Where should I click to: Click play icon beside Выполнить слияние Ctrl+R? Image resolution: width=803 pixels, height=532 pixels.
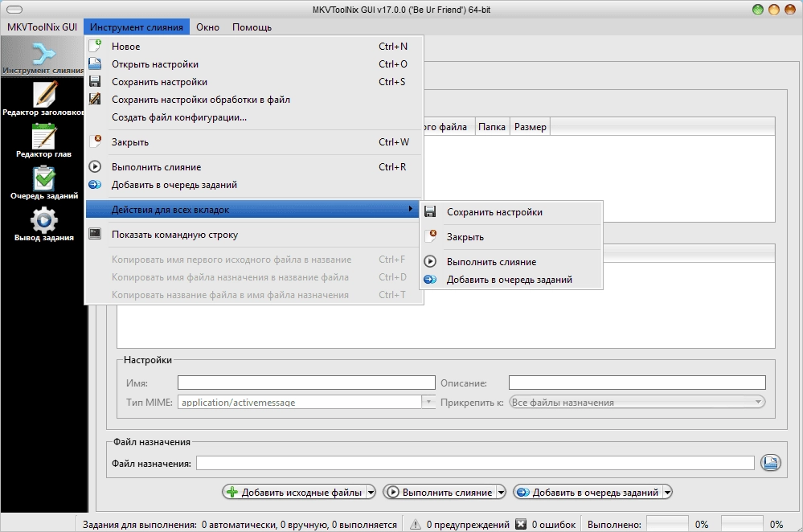[96, 166]
